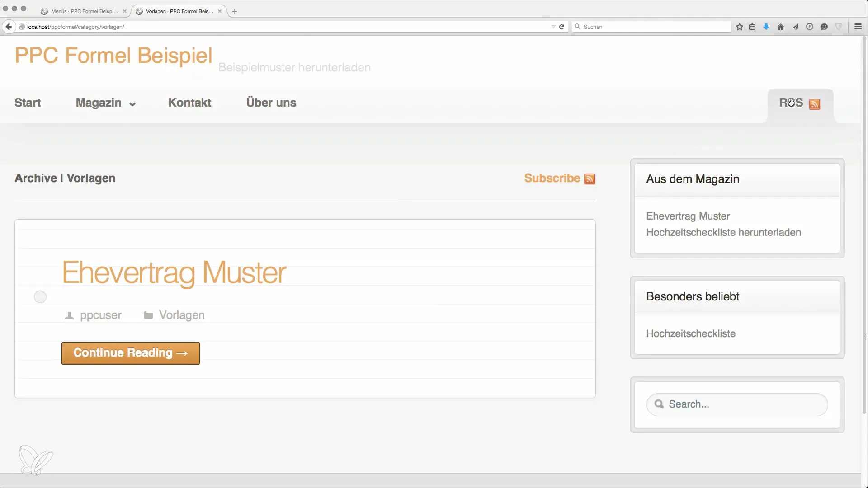Switch to the Menüs browser tab
The width and height of the screenshot is (868, 488).
click(x=84, y=11)
